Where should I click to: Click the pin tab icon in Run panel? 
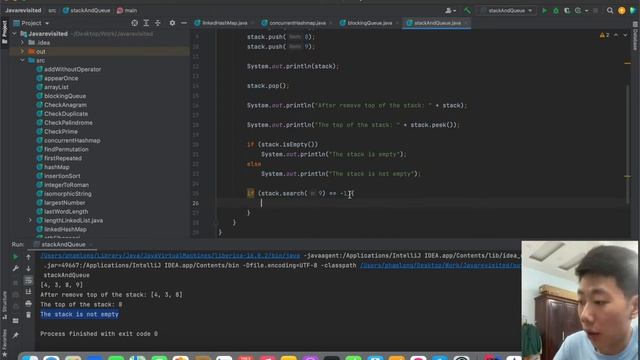tap(16, 336)
